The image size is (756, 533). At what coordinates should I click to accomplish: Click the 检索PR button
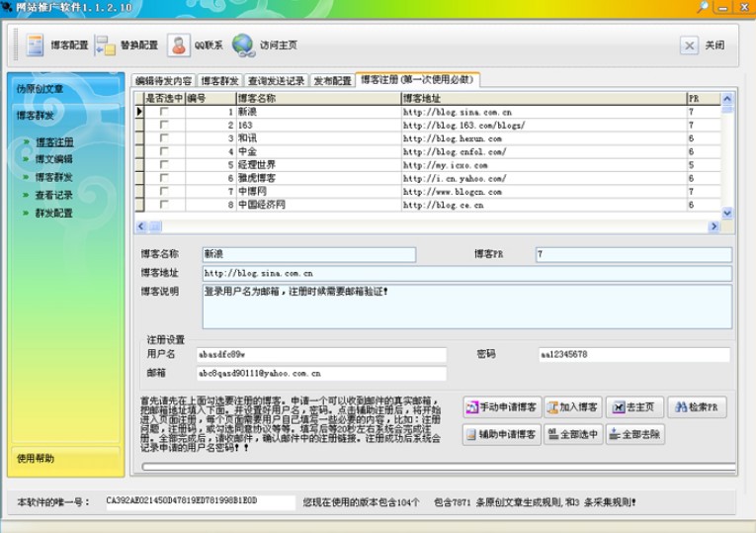[x=697, y=407]
